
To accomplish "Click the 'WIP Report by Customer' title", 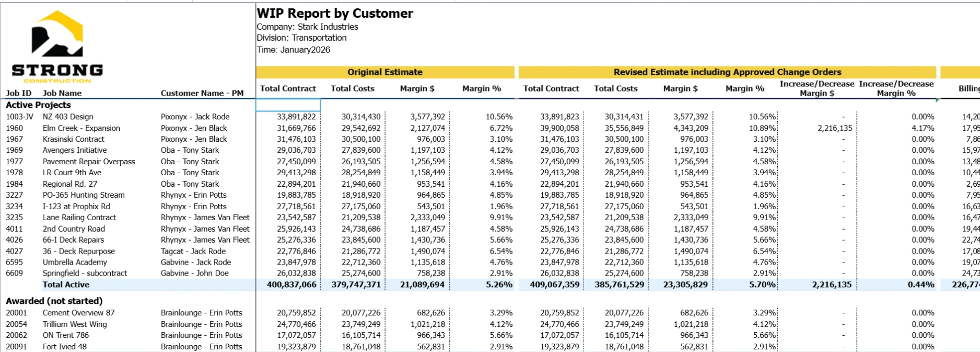I will [335, 14].
